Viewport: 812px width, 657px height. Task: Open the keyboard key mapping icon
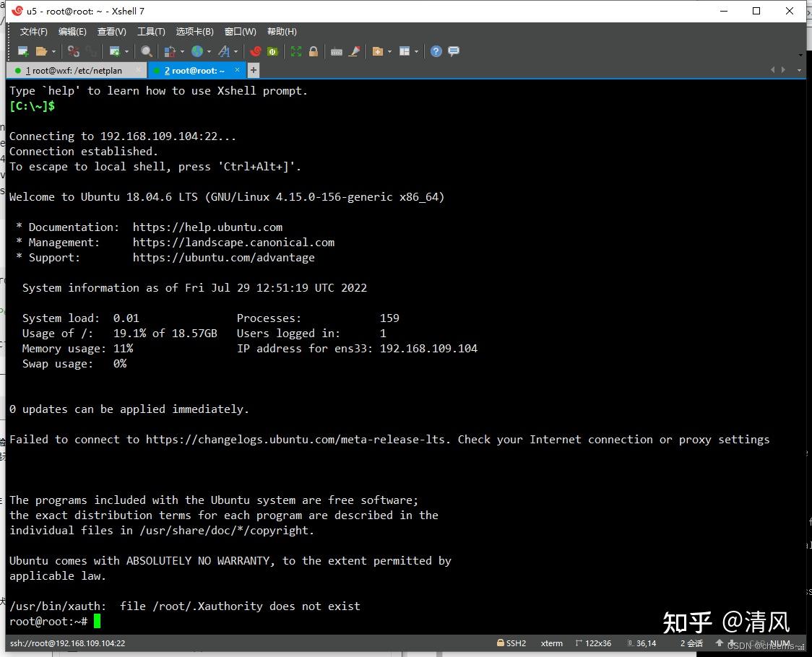point(337,51)
